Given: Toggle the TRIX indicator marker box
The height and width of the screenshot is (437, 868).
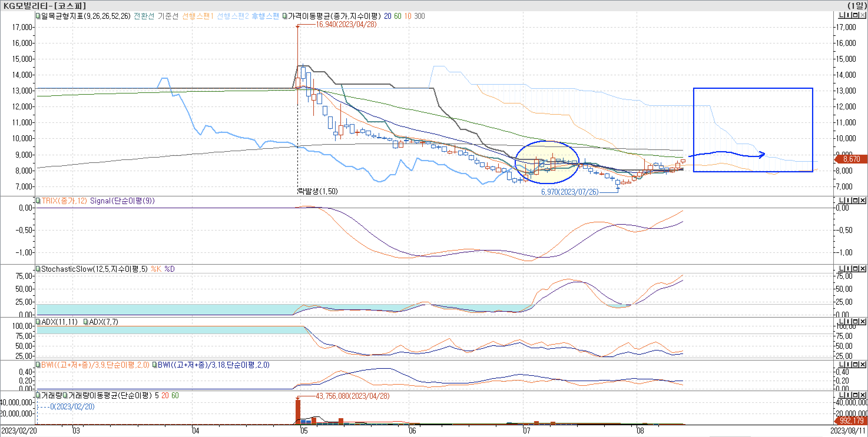Looking at the screenshot, I should click(x=38, y=201).
